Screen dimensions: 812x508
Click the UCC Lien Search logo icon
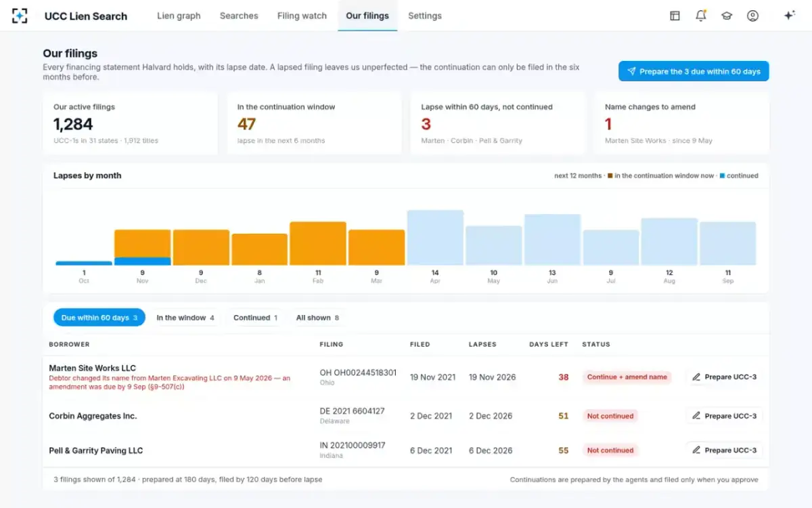[20, 16]
